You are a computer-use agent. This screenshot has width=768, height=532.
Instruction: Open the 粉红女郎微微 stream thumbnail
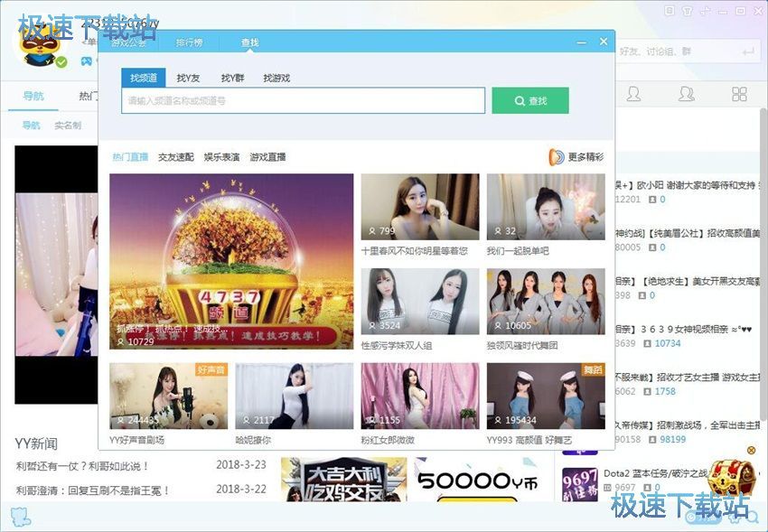point(420,396)
